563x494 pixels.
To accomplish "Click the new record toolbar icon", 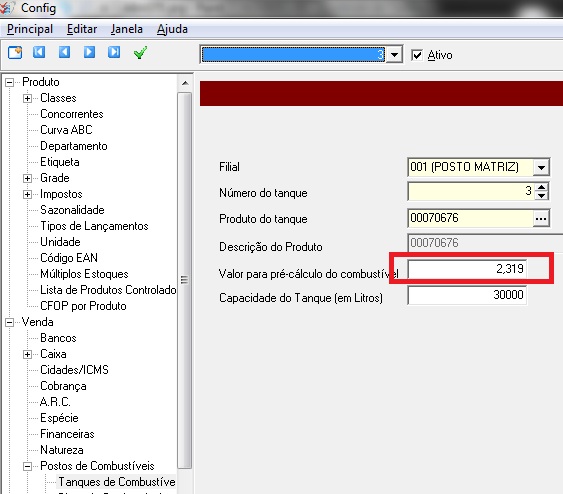I will coord(15,52).
